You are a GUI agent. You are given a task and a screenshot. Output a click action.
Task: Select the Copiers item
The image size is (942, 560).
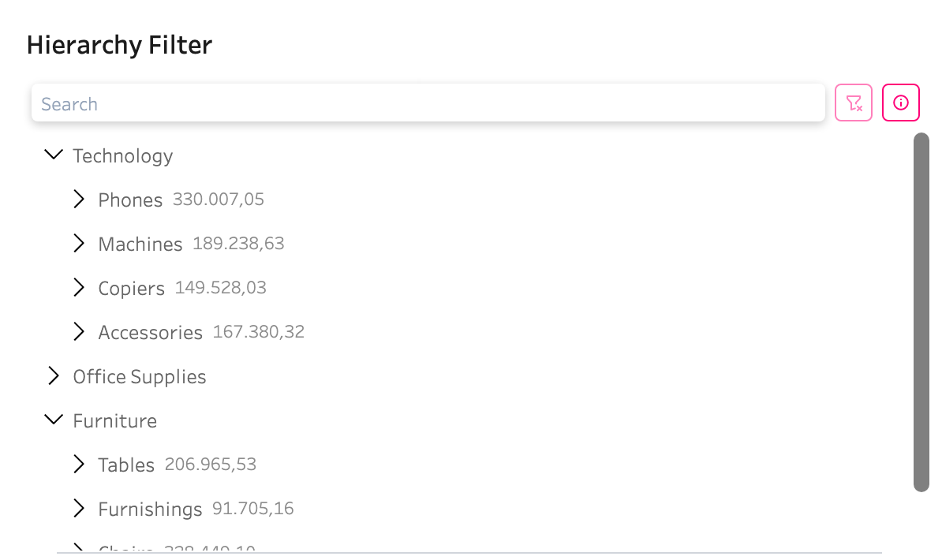(131, 289)
